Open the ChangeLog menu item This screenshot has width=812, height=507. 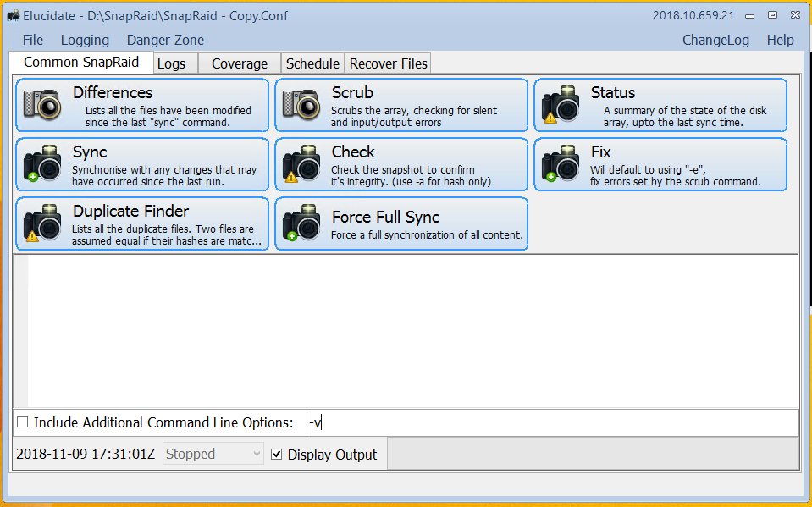pos(715,40)
